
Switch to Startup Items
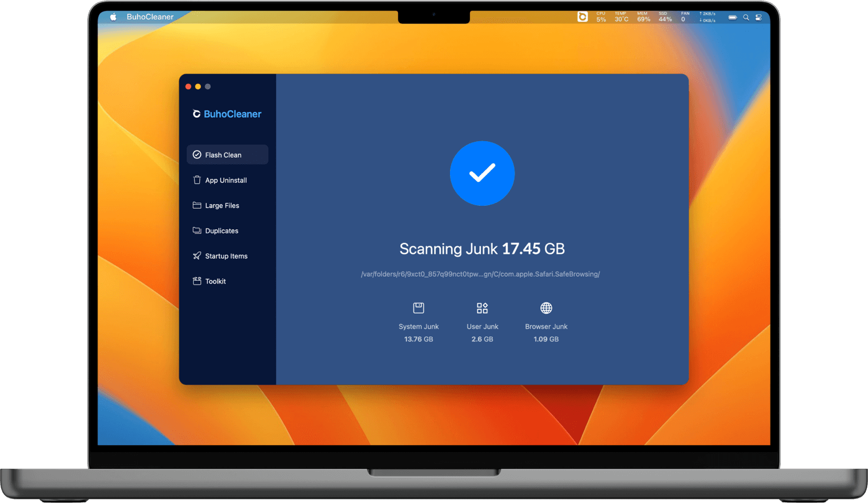pyautogui.click(x=227, y=256)
